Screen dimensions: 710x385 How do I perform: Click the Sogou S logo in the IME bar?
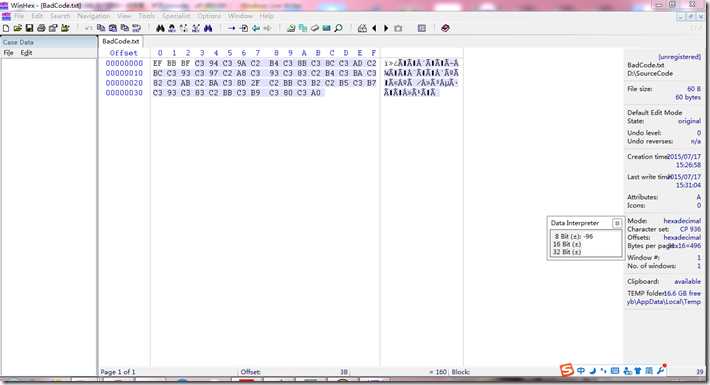[x=566, y=370]
